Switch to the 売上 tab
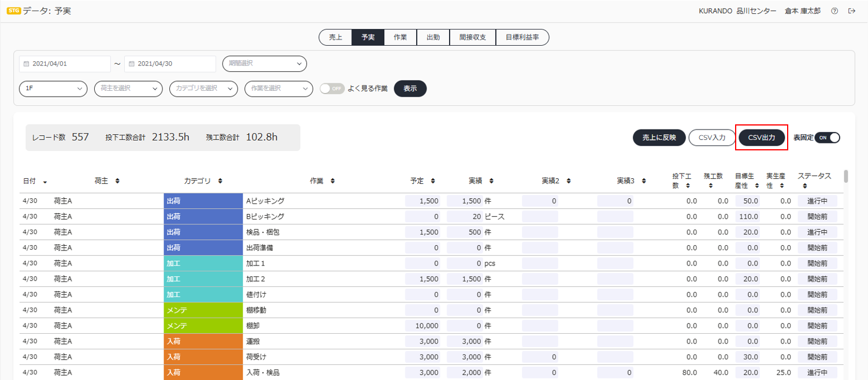 336,37
